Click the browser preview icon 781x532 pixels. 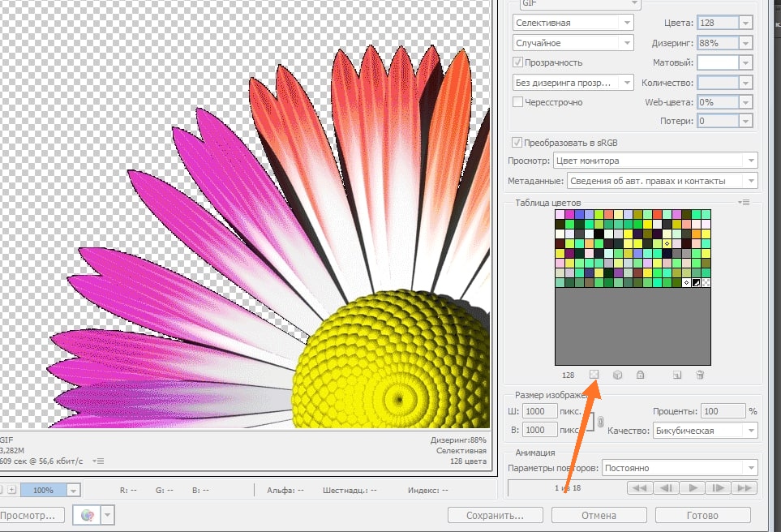click(85, 515)
